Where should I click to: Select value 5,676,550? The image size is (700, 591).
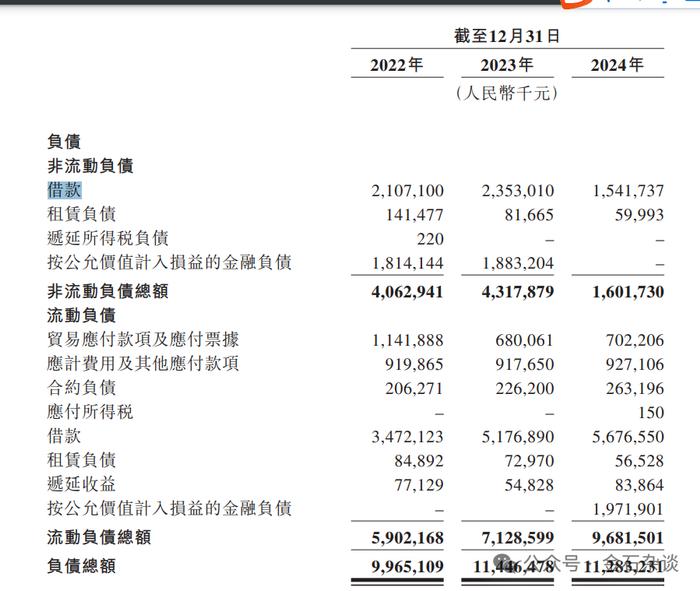(628, 437)
